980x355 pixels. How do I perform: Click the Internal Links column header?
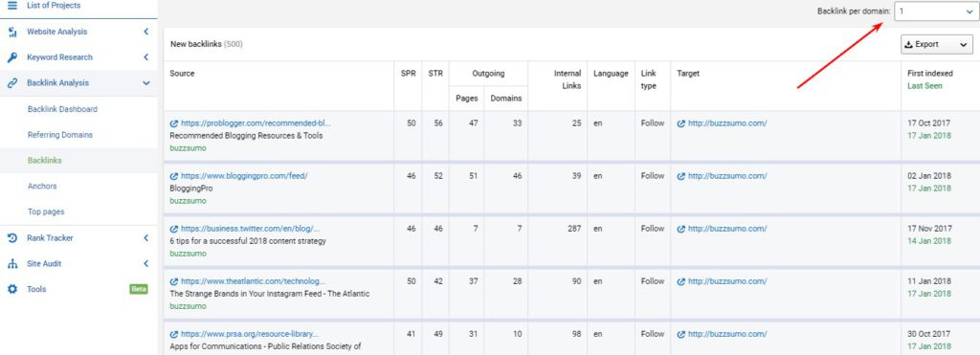568,79
